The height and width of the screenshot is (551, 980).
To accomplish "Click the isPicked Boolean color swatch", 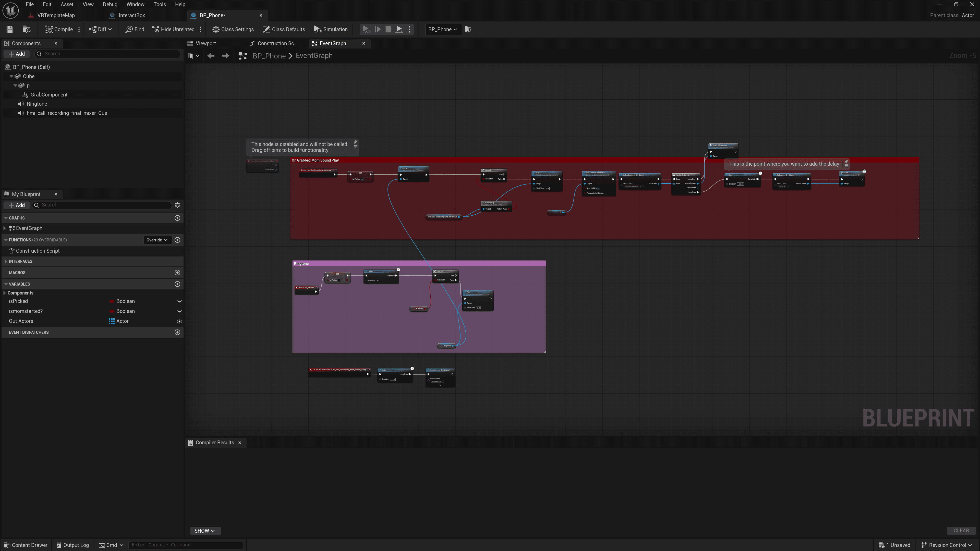I will coord(112,302).
